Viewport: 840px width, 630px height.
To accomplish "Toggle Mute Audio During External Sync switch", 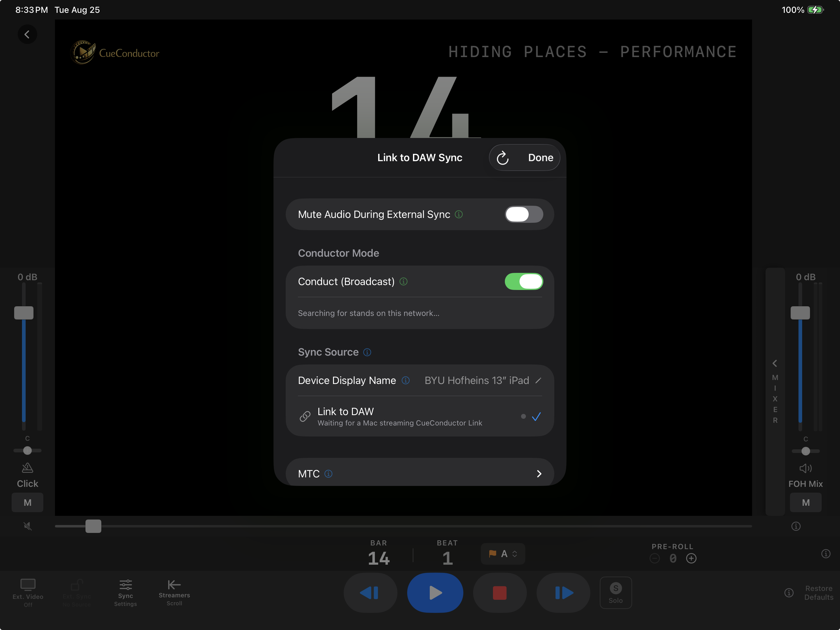I will pyautogui.click(x=524, y=214).
